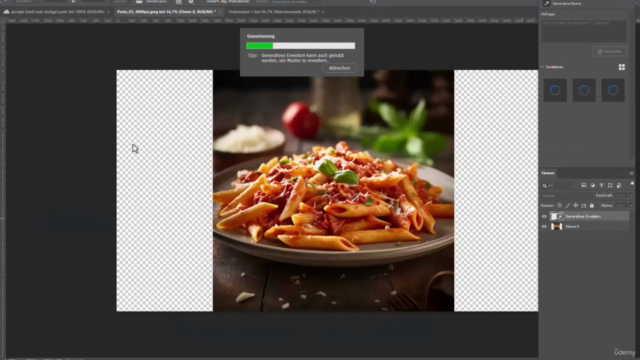Close the Unbenannt-1 document tab

[x=323, y=12]
